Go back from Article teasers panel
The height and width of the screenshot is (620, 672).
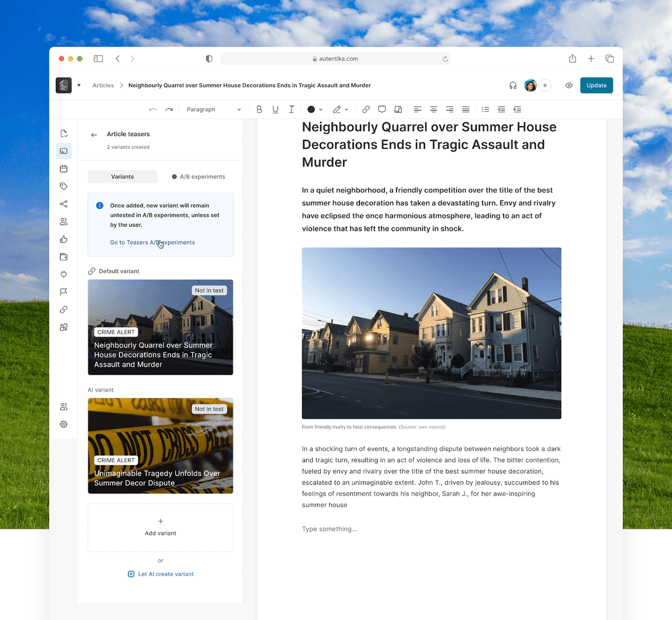click(x=94, y=134)
